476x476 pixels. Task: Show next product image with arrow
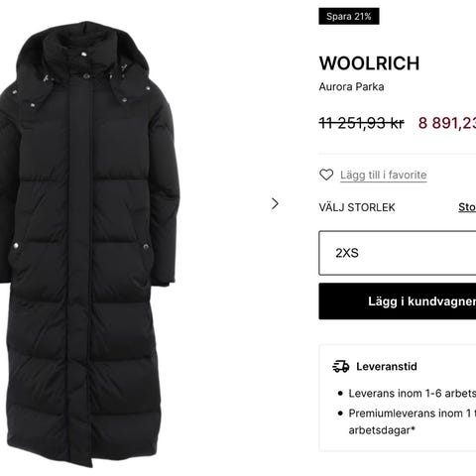click(x=275, y=203)
